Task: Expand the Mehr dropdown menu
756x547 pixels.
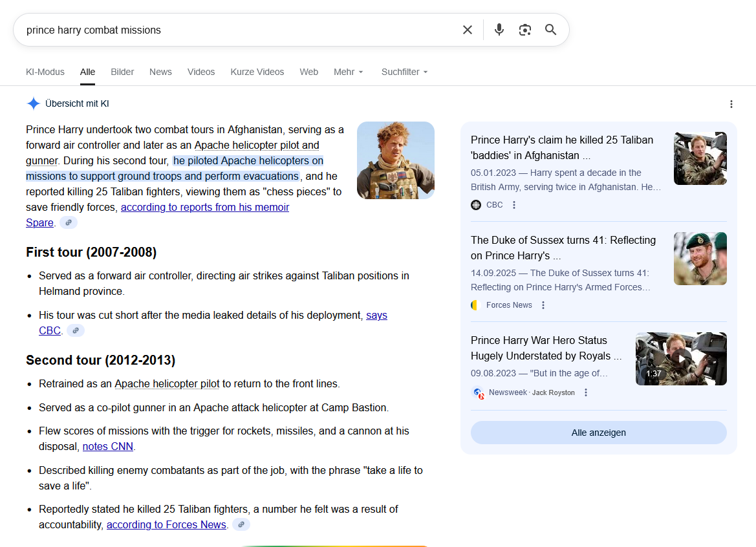Action: click(x=349, y=72)
